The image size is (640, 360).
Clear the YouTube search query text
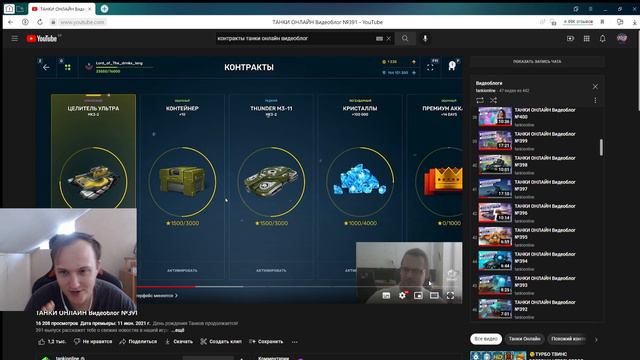[389, 38]
